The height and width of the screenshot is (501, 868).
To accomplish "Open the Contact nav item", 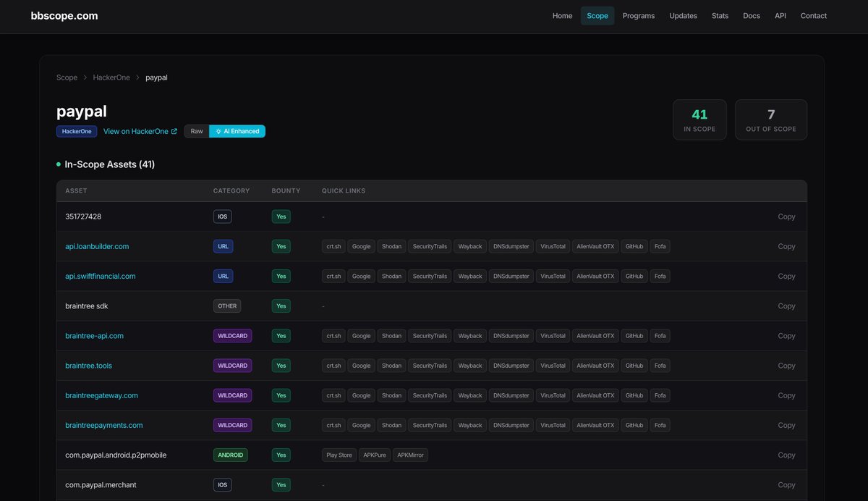I will click(814, 16).
